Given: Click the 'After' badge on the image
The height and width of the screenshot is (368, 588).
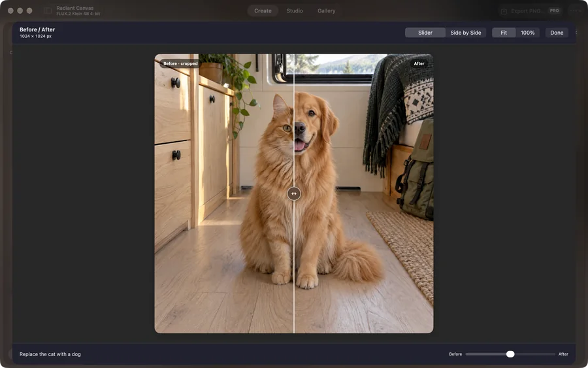Looking at the screenshot, I should (419, 64).
